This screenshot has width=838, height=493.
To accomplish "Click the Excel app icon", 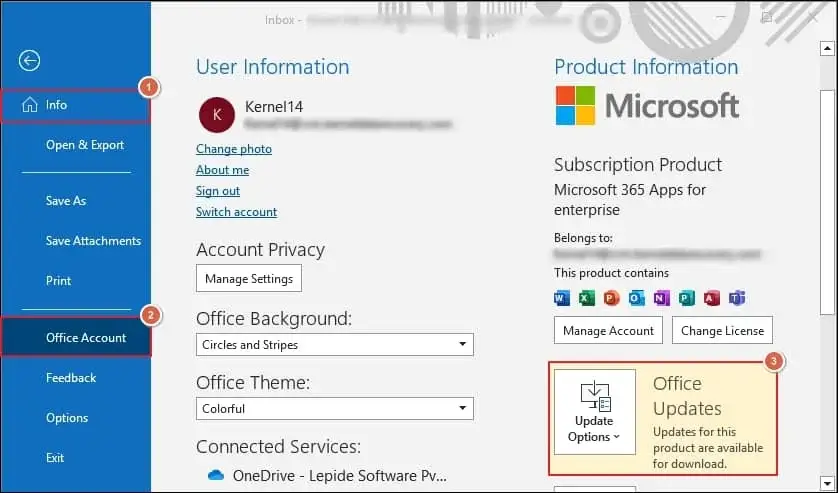I will pos(587,298).
